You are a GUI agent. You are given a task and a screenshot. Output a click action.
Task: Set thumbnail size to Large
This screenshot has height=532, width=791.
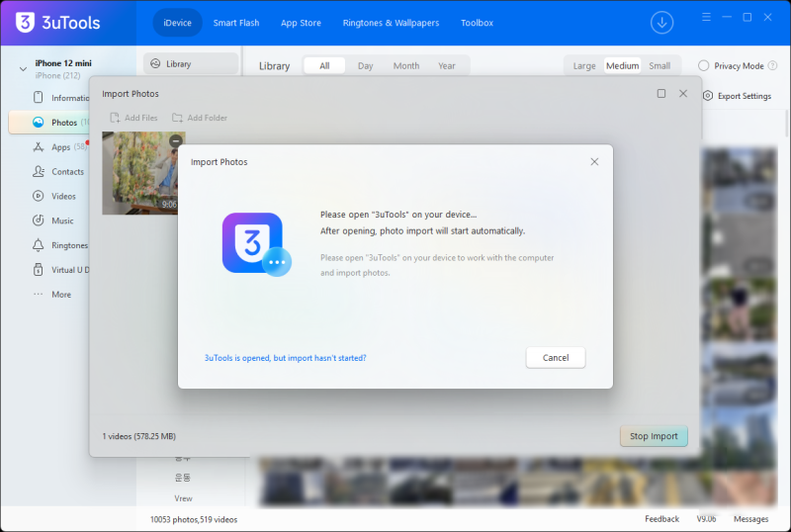(x=584, y=65)
